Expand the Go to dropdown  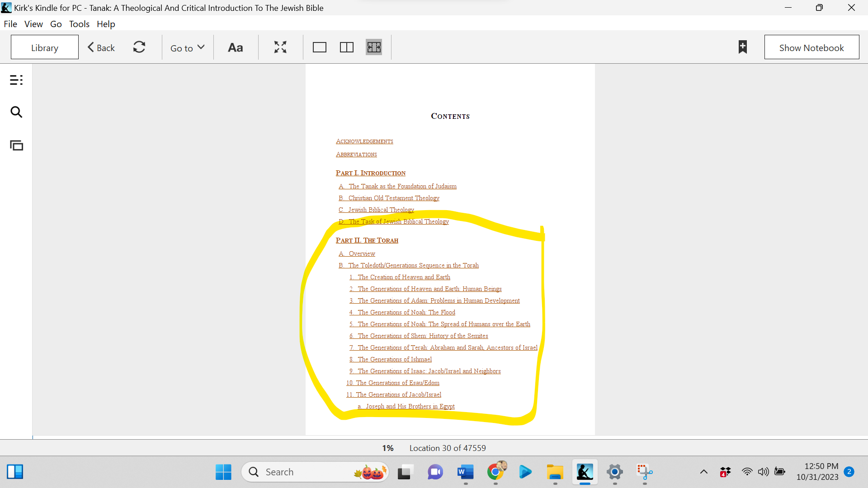click(x=187, y=47)
